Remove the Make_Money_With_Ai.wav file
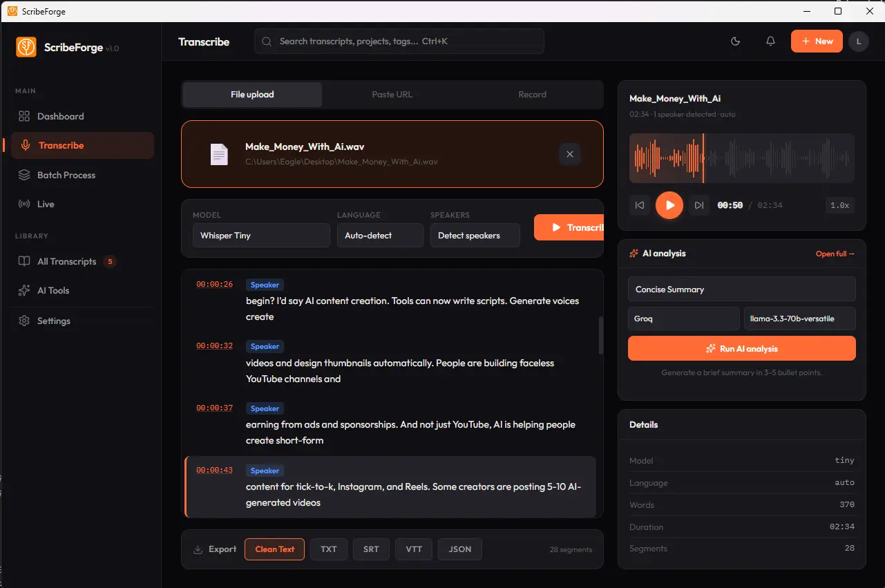This screenshot has height=588, width=885. pos(569,154)
